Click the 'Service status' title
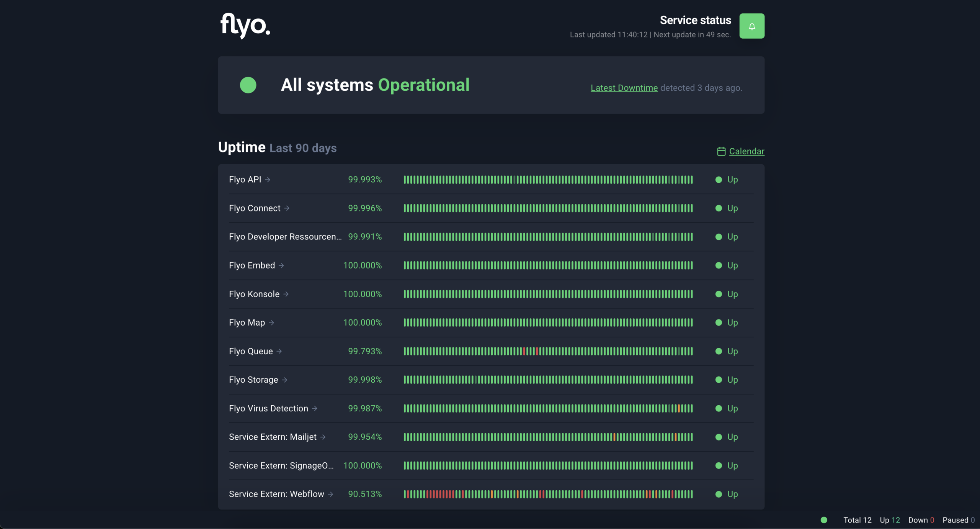Screen dimensions: 980x529 point(695,20)
